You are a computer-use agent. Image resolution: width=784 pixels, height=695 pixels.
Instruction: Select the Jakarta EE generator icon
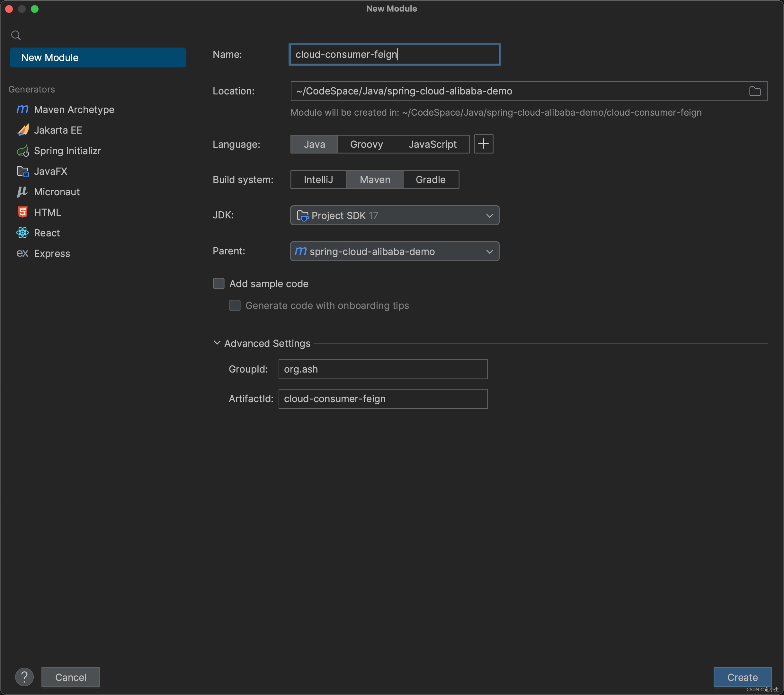coord(22,130)
